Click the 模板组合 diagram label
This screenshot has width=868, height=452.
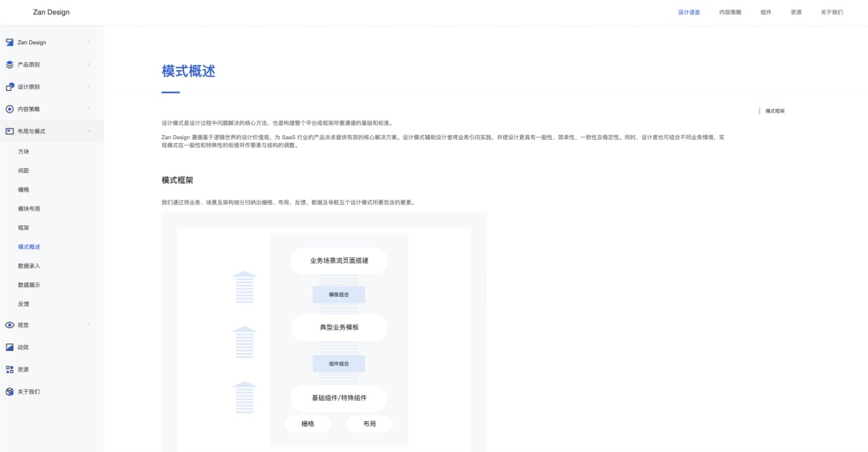point(339,294)
